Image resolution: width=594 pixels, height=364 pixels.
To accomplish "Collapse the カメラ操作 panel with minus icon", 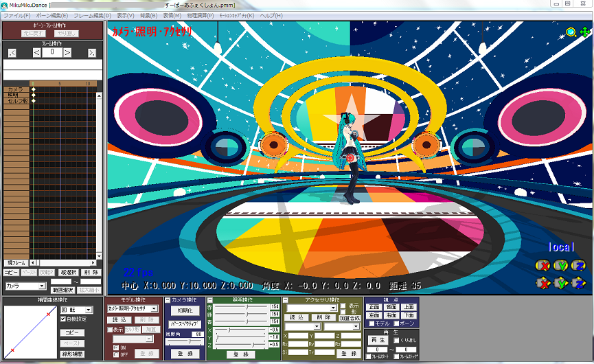I will coord(168,300).
